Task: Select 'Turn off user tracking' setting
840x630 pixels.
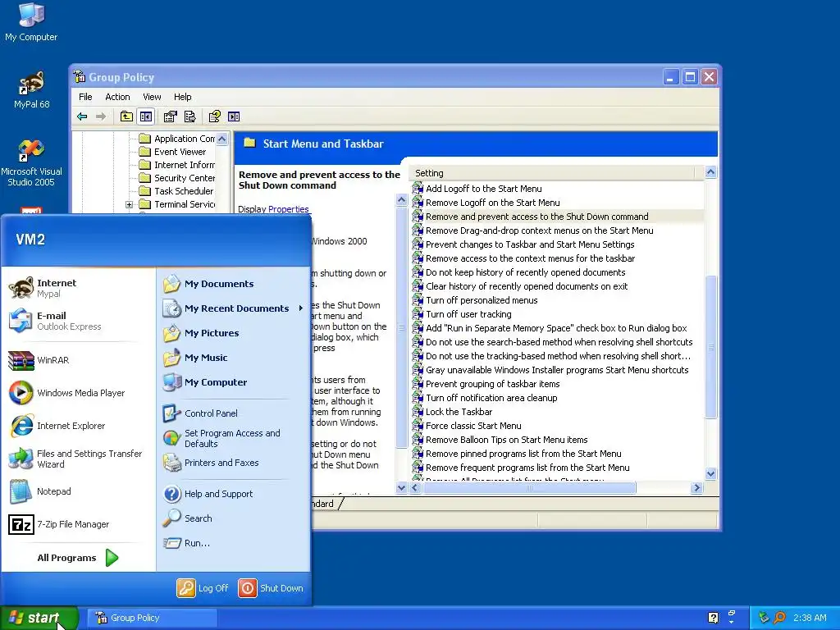Action: [x=462, y=314]
